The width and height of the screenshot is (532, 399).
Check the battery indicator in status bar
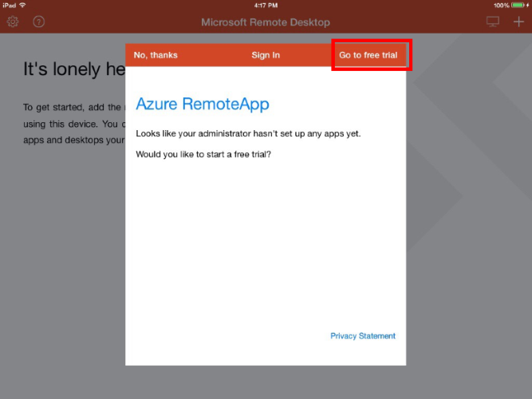[x=518, y=5]
